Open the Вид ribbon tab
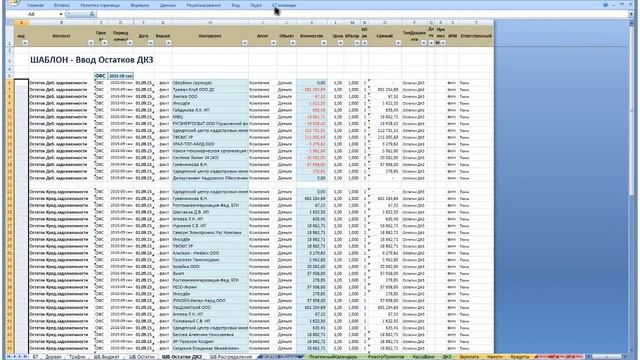Screen dimensions: 640x360 pos(236,5)
